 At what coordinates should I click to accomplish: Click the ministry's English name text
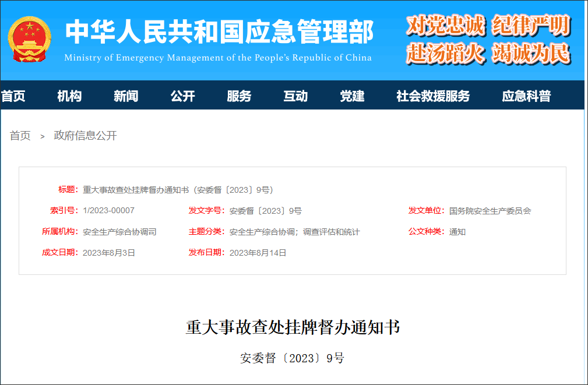[x=220, y=58]
